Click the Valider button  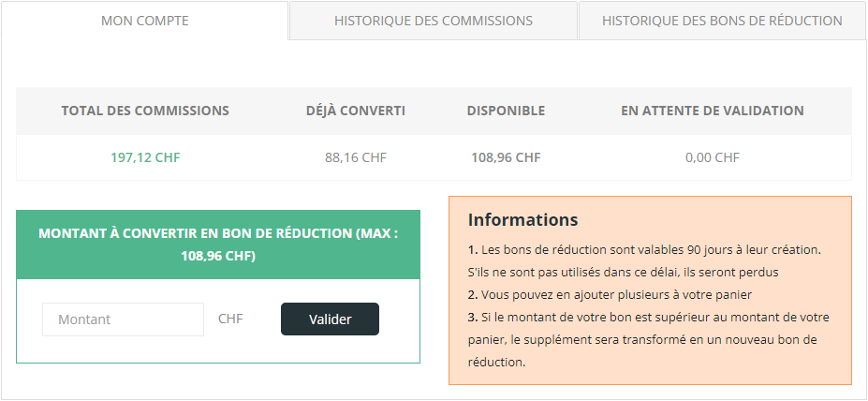click(x=330, y=319)
